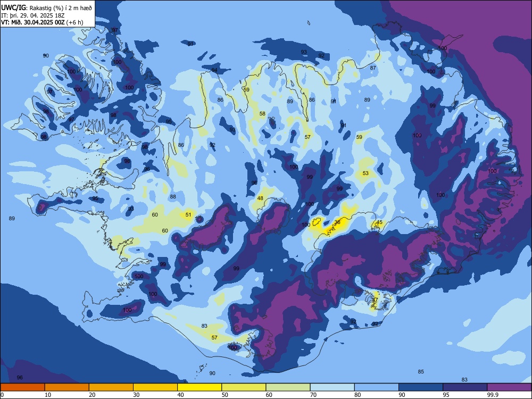Click the initial time line 'IT: þri. 29. 04. 2025 18Z'
532x399 pixels.
pyautogui.click(x=32, y=15)
